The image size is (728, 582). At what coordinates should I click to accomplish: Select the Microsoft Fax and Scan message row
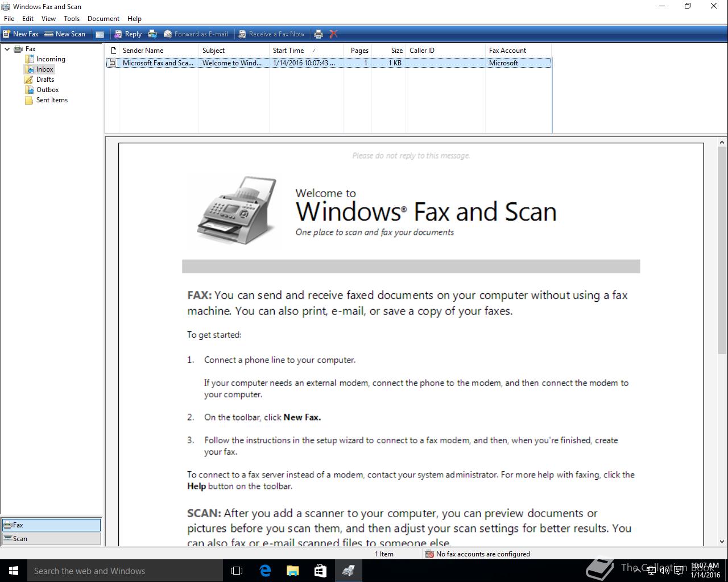[x=329, y=63]
